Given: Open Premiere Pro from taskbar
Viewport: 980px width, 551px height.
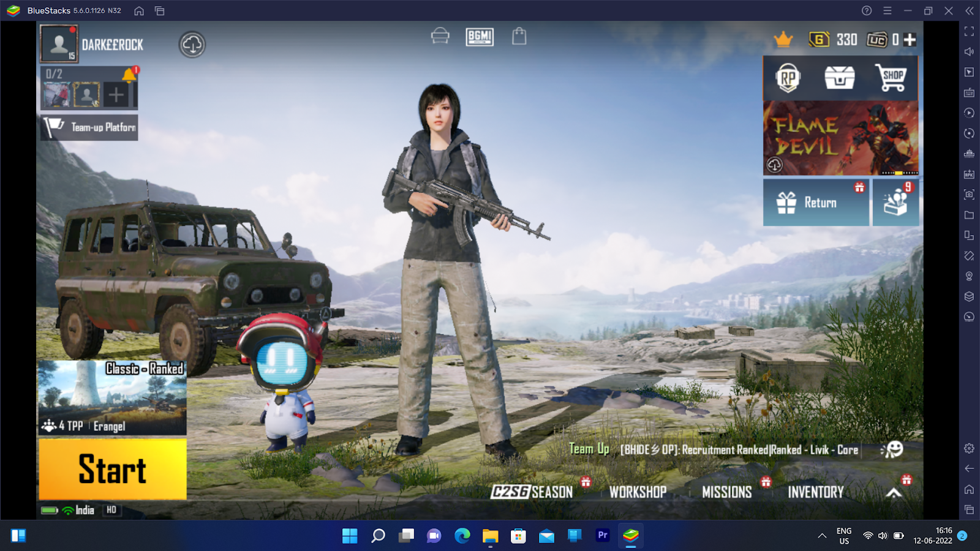Looking at the screenshot, I should (x=603, y=536).
